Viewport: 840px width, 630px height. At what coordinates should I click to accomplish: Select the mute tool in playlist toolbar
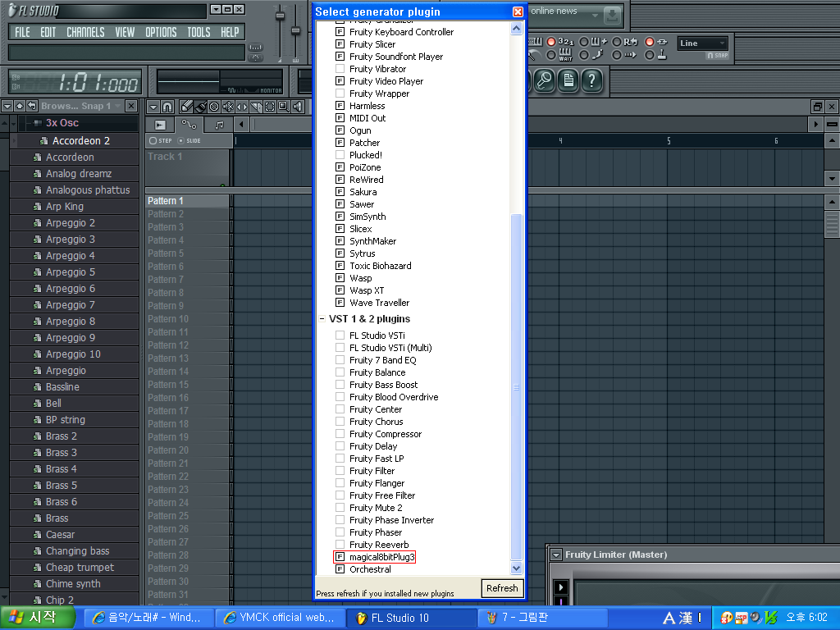pos(228,107)
